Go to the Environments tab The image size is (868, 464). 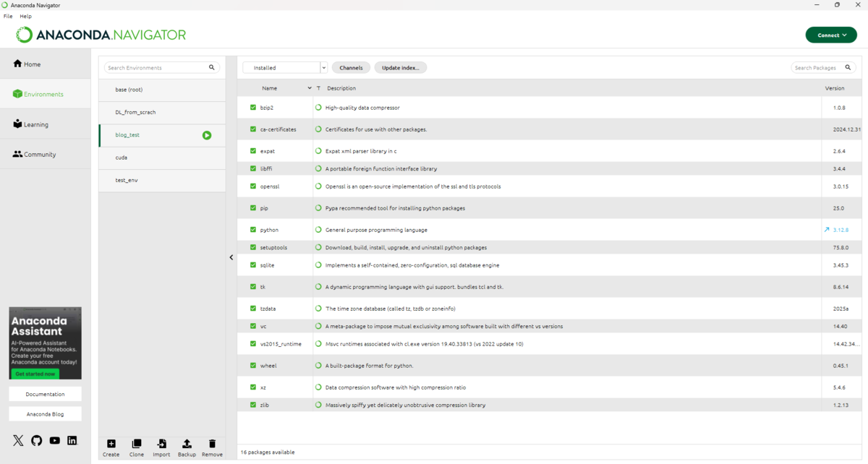[x=45, y=94]
